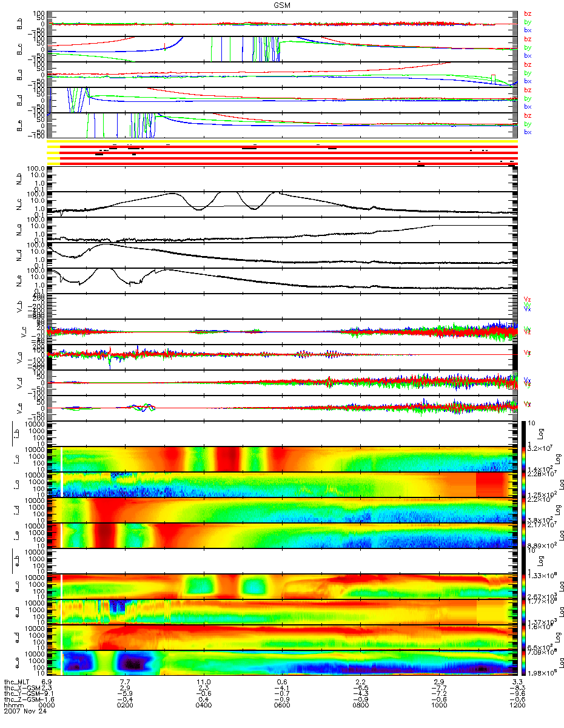The width and height of the screenshot is (564, 728).
Task: Click the green by legend of B_c panel
Action: tap(528, 47)
